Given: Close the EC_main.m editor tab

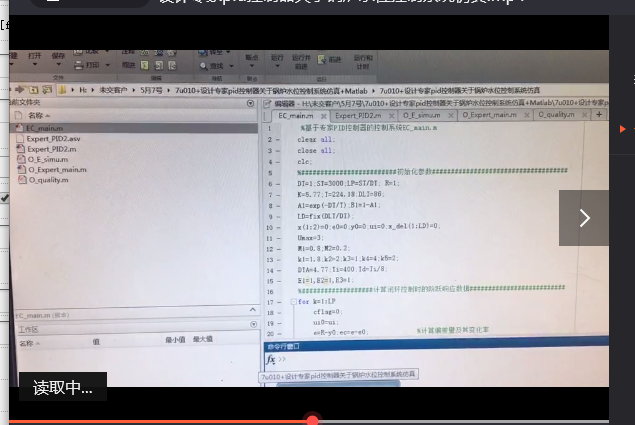Looking at the screenshot, I should pyautogui.click(x=324, y=116).
